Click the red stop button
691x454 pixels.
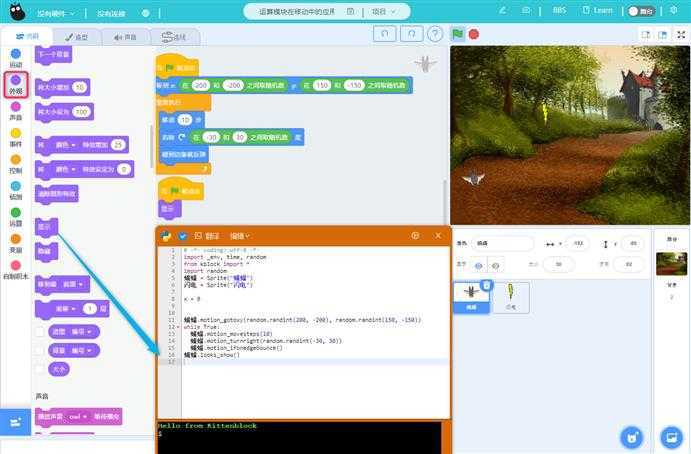[x=474, y=34]
